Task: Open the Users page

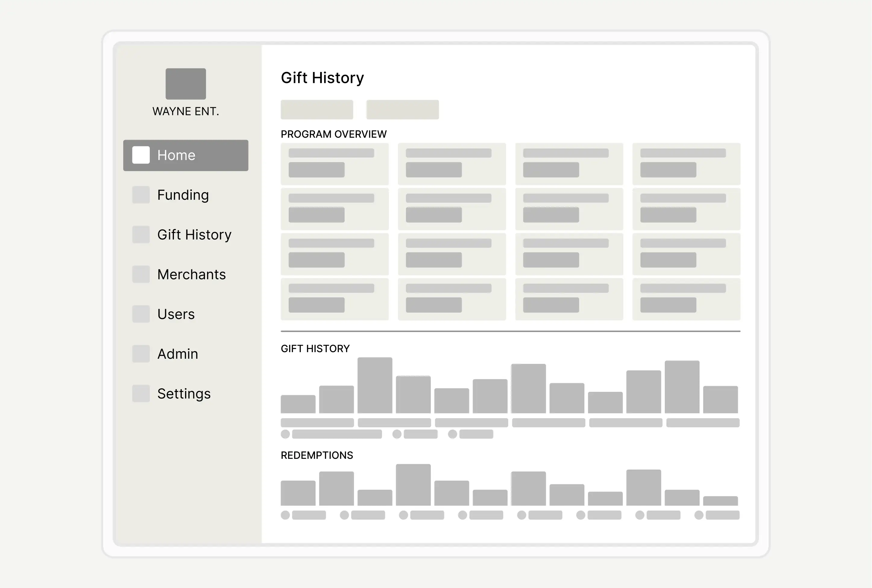Action: [176, 314]
